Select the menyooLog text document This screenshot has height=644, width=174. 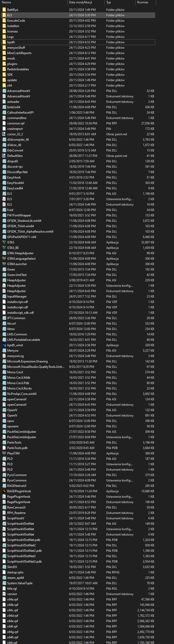(x=78, y=356)
